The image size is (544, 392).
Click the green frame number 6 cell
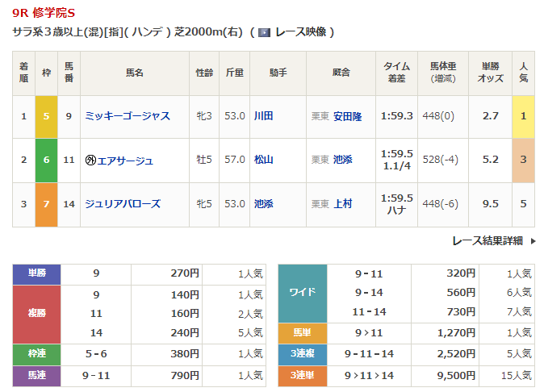[46, 160]
